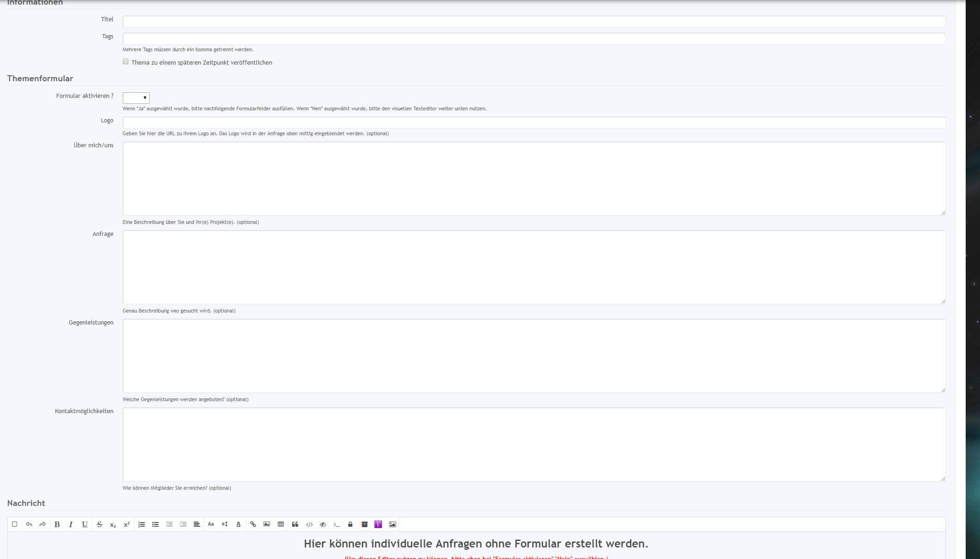Click the Titel input field
This screenshot has height=559, width=980.
point(534,22)
